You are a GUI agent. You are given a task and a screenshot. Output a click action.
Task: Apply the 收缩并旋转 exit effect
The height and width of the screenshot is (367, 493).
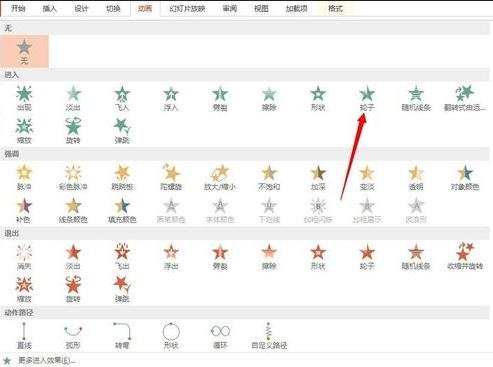click(465, 257)
